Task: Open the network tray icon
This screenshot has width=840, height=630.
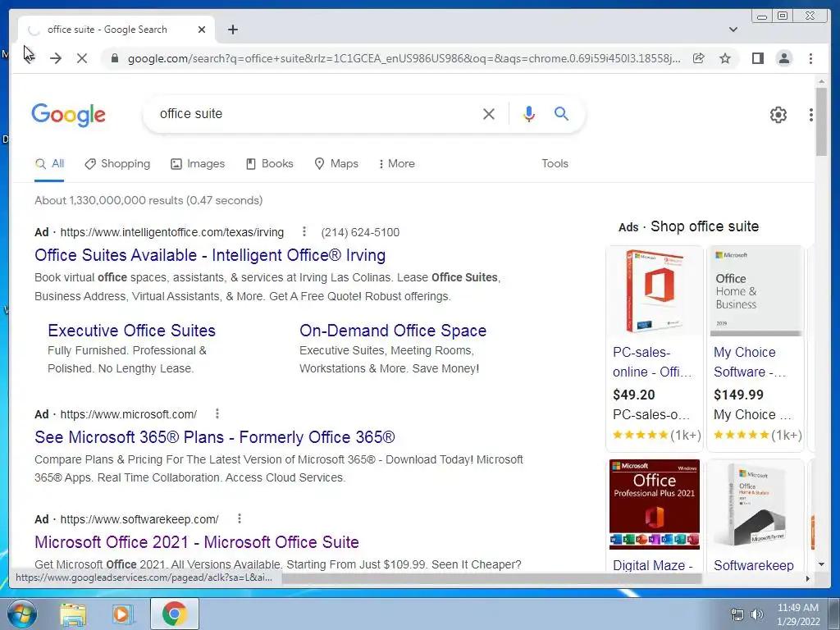Action: pyautogui.click(x=737, y=614)
